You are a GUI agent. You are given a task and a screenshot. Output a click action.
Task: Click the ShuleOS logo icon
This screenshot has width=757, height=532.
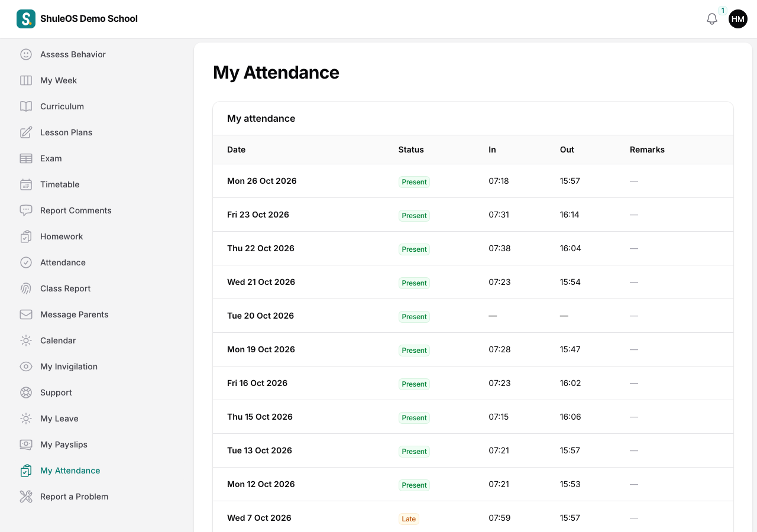[26, 19]
